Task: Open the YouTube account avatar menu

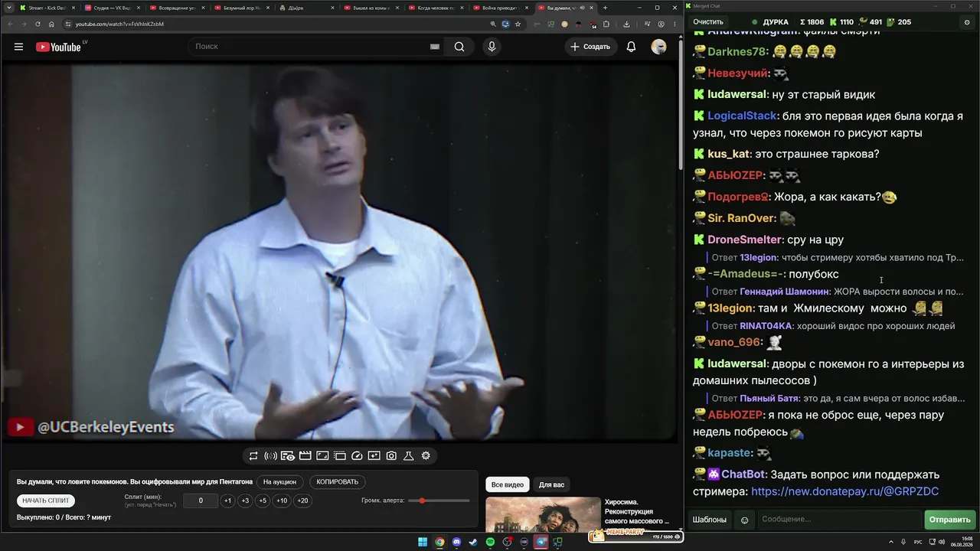Action: tap(658, 47)
